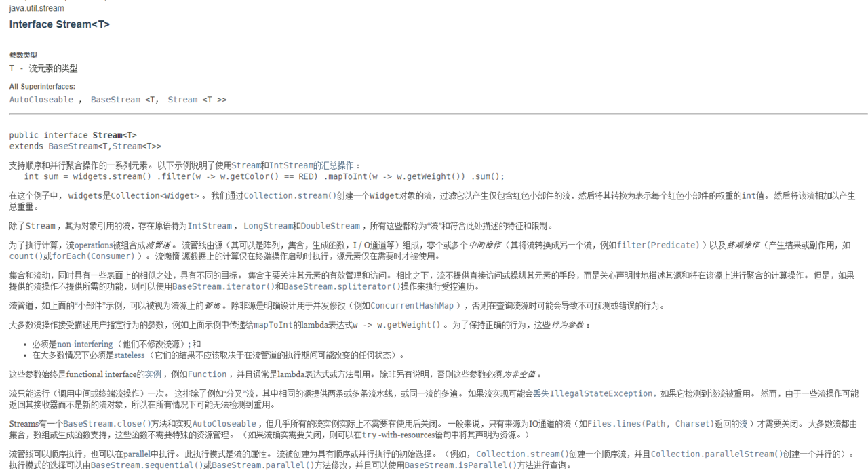Click the Stream link under All Superinterfaces
868x472 pixels.
[182, 100]
